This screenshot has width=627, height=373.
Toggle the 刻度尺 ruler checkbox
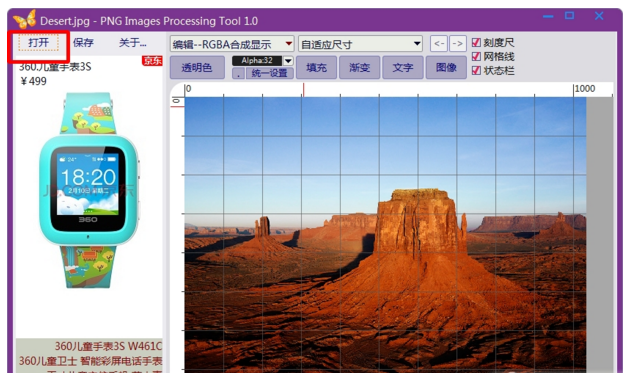click(476, 42)
